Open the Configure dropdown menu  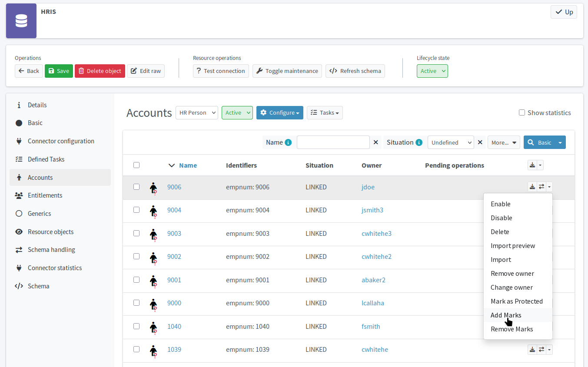point(279,112)
